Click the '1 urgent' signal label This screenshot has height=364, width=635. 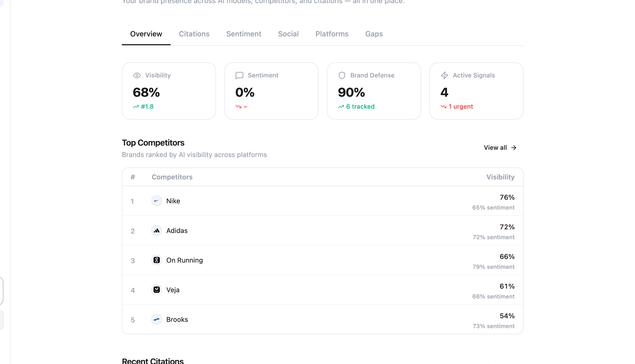click(461, 107)
